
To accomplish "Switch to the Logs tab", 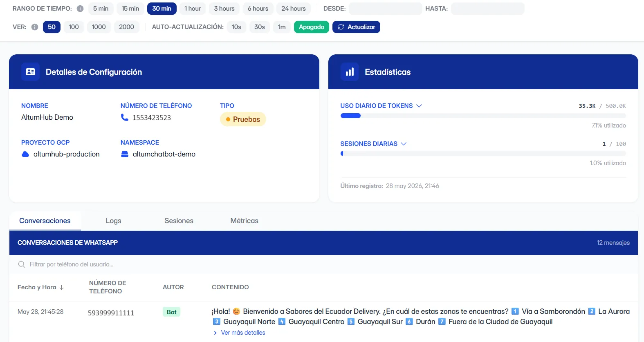I will [113, 221].
